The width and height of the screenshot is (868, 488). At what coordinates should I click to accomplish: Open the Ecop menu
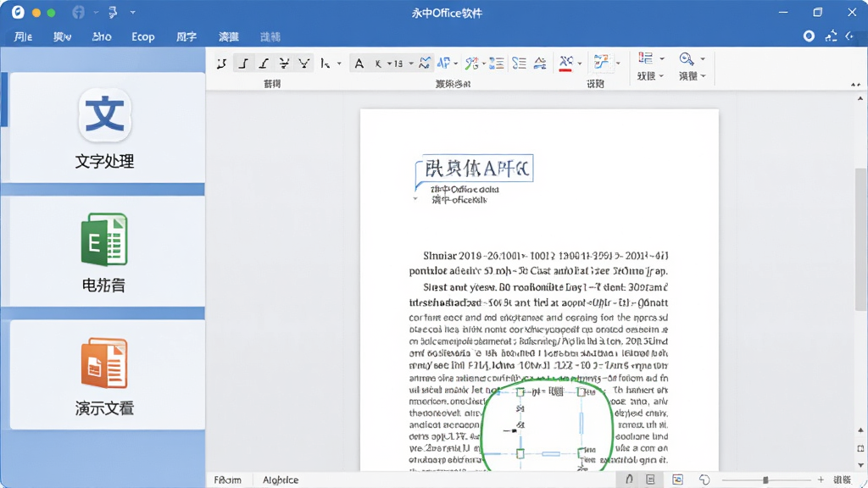(x=142, y=36)
